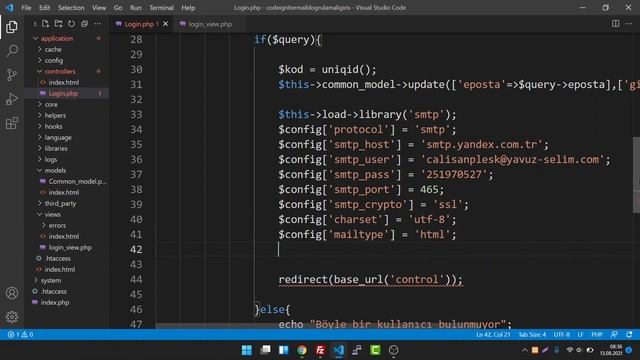Open the Windows Start menu
The height and width of the screenshot is (360, 640).
(247, 350)
